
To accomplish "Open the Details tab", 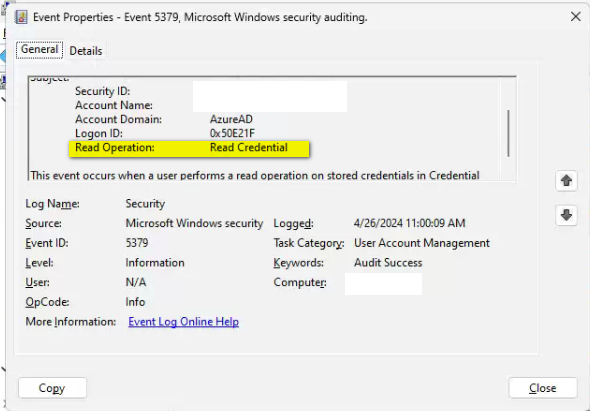I will click(86, 51).
